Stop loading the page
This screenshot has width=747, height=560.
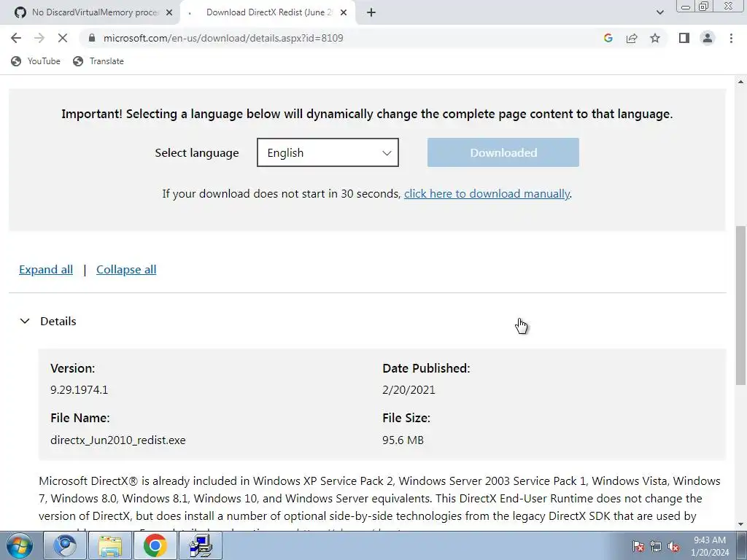click(63, 38)
